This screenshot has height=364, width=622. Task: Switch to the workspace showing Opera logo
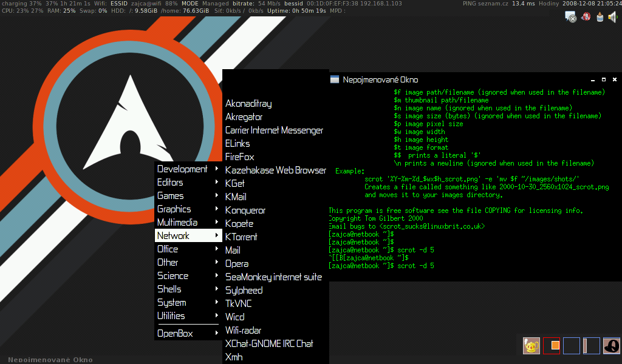(x=611, y=345)
